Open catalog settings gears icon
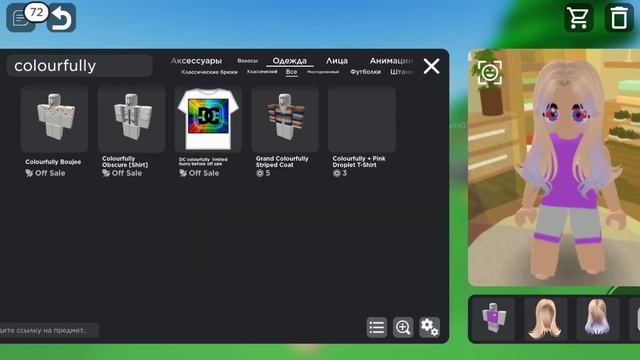This screenshot has height=360, width=640. click(429, 327)
